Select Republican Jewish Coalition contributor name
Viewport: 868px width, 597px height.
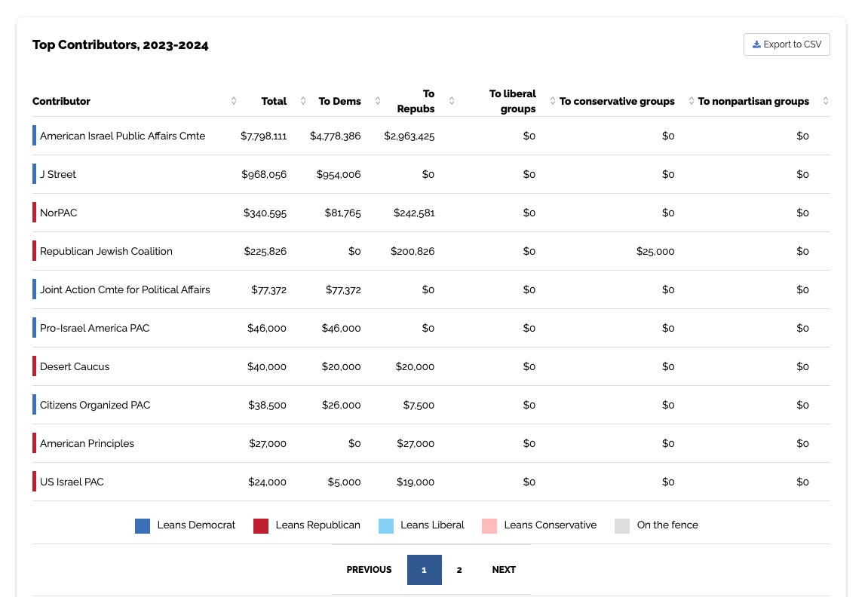pyautogui.click(x=106, y=251)
